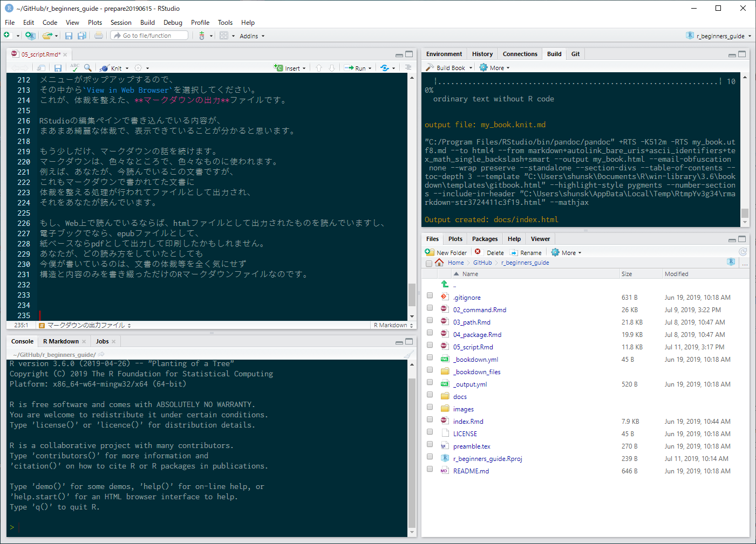Viewport: 756px width, 544px height.
Task: Check the box for 02_command.Rmd
Action: [430, 308]
